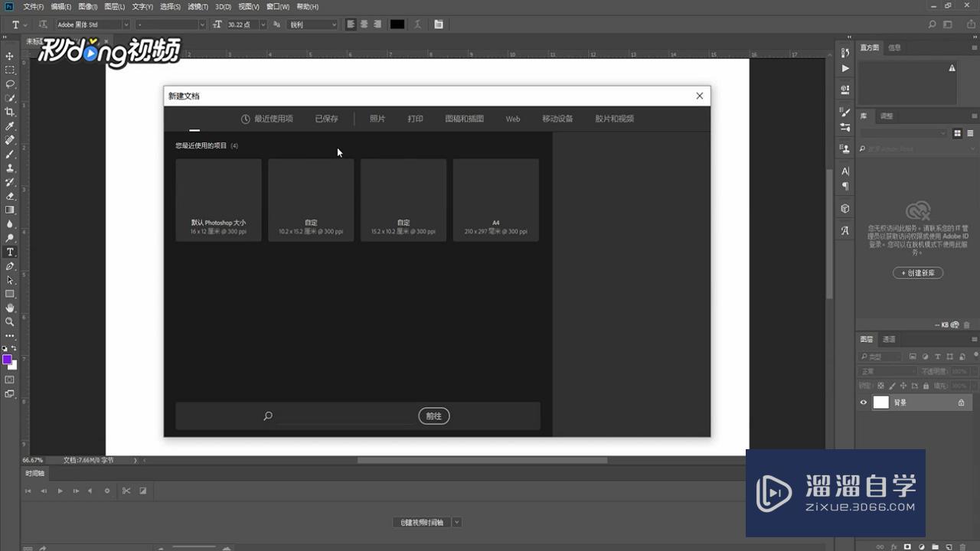Align text left

coord(351,24)
